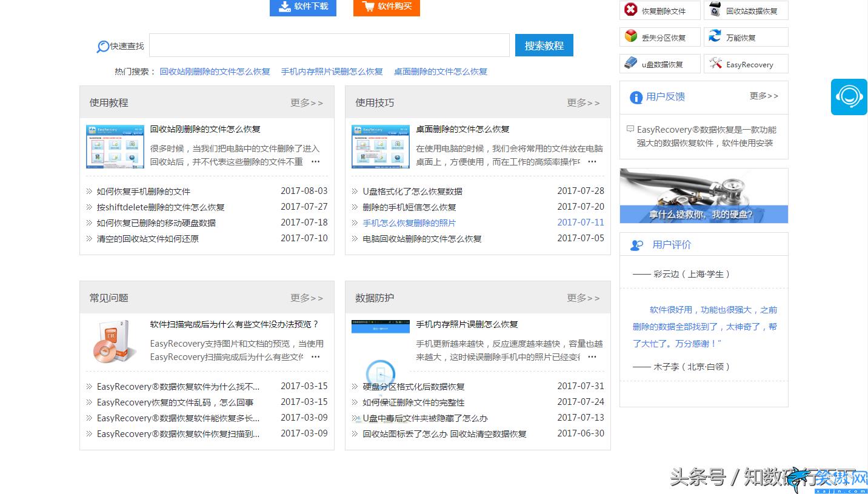Click the user icon beside 用户评价
This screenshot has height=494, width=868.
tap(636, 245)
